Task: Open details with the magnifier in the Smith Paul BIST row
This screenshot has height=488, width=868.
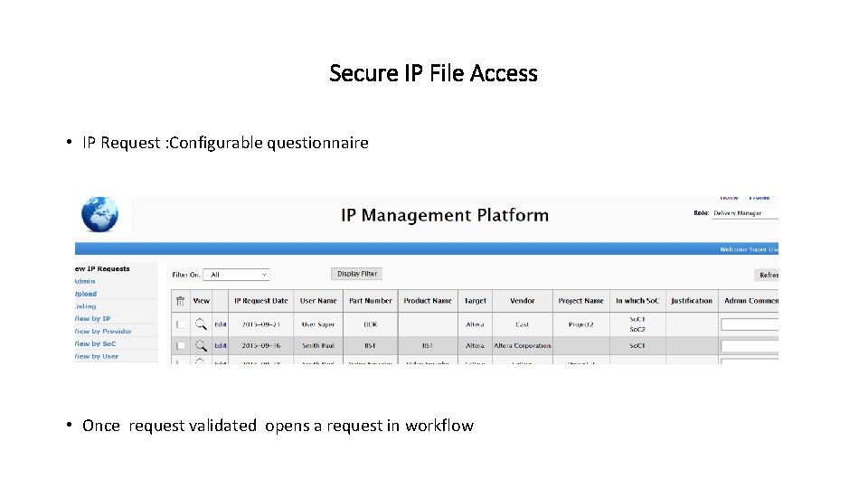Action: pyautogui.click(x=201, y=346)
